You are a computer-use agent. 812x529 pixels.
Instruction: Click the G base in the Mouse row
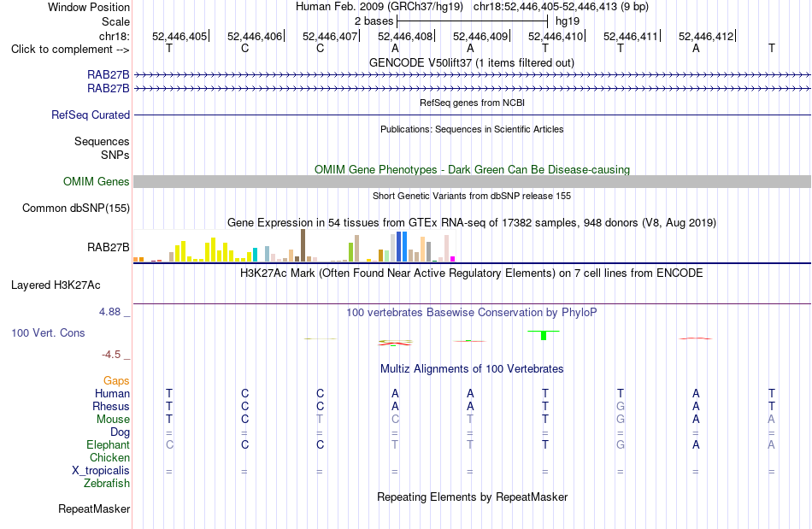click(621, 420)
